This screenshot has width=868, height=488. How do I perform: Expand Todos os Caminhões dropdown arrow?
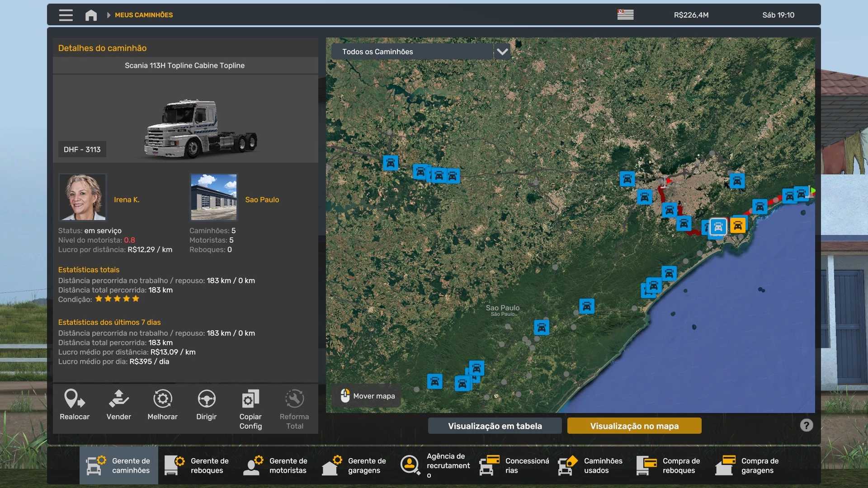coord(502,52)
